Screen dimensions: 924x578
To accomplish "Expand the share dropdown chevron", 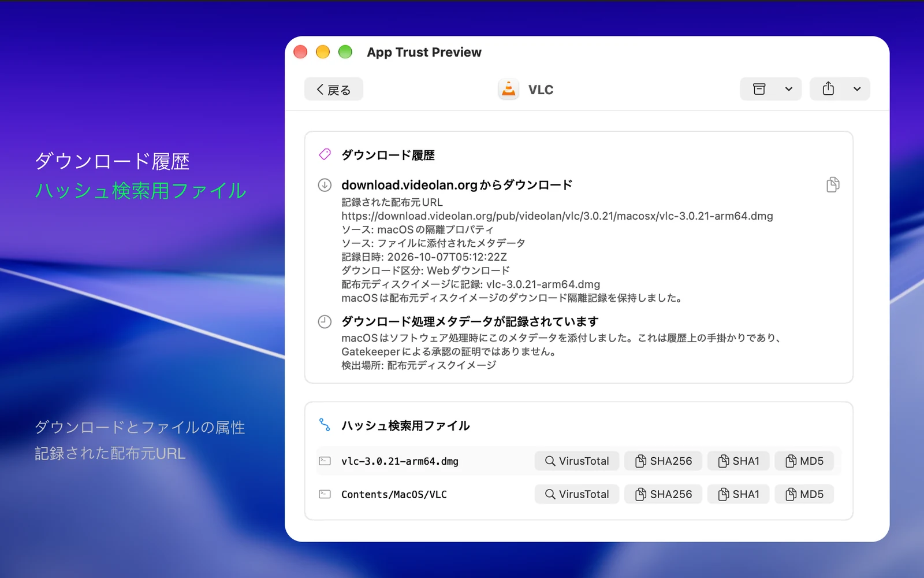I will (857, 89).
